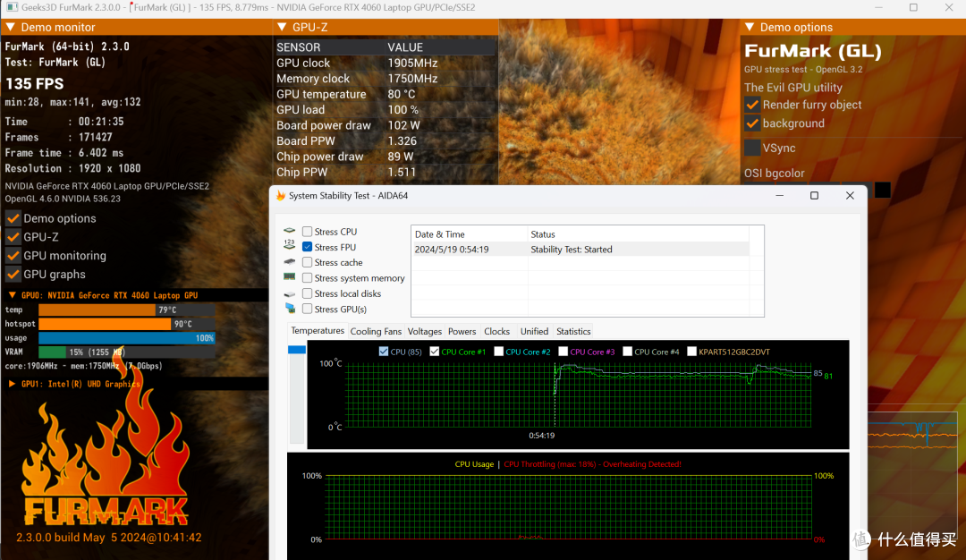
Task: Enable the Stress GPU(s) checkbox
Action: click(307, 309)
